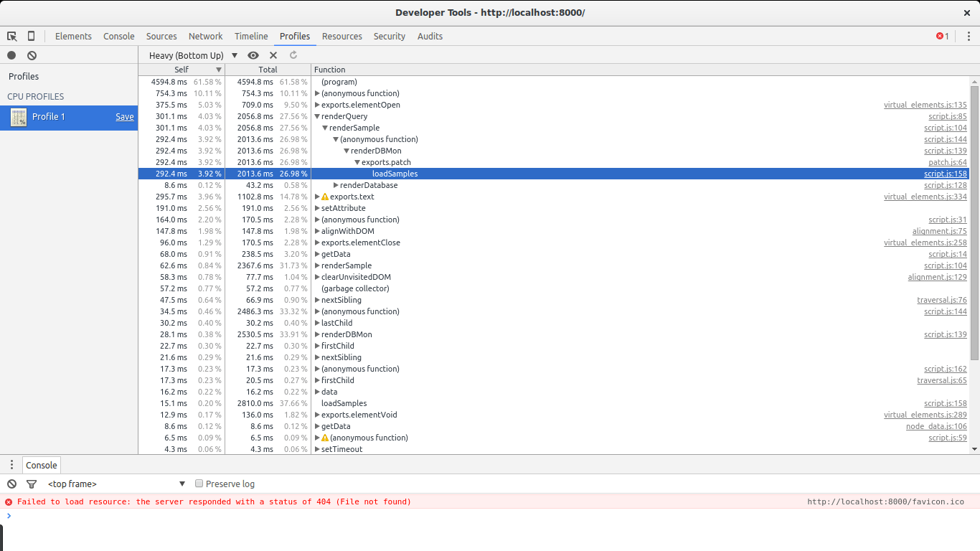980x551 pixels.
Task: Open Network tab
Action: point(206,36)
